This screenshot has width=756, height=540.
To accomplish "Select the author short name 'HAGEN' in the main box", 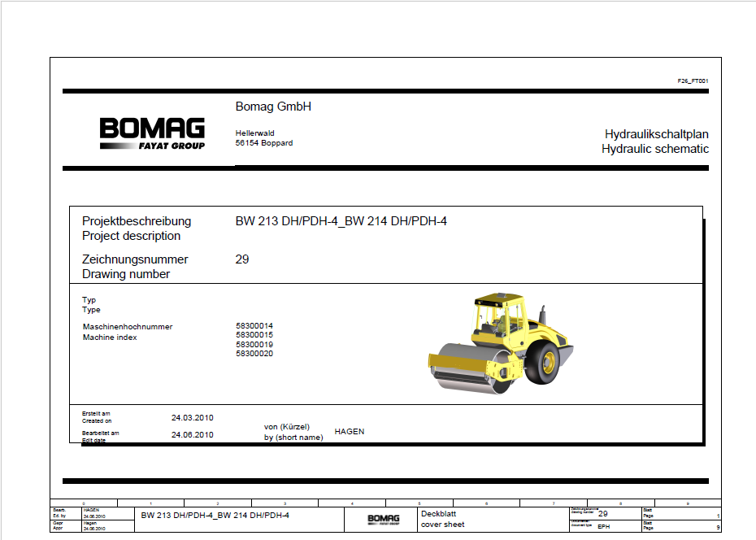I will pyautogui.click(x=349, y=432).
